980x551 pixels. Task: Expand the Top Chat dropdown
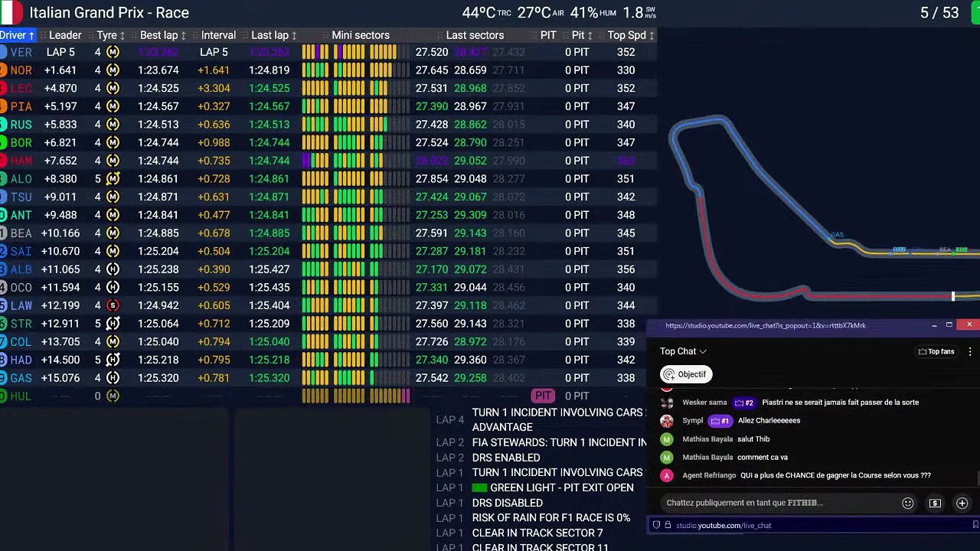683,351
